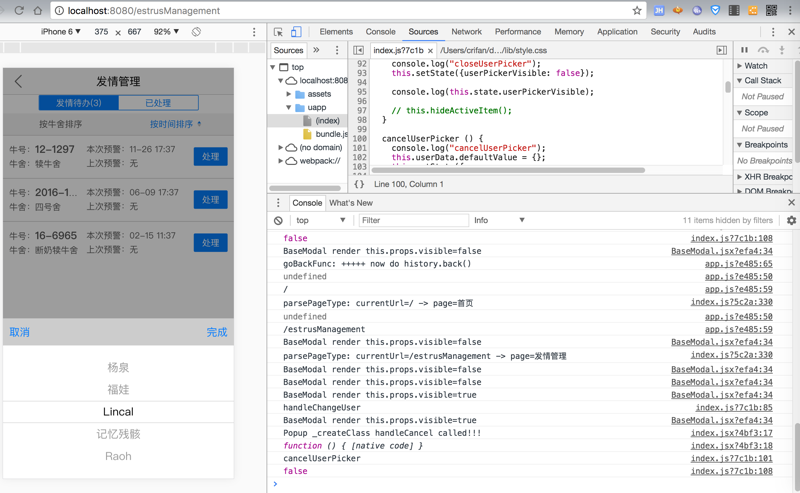Click the BaseModal.jsx?efa4:34 source link
800x493 pixels.
[721, 252]
